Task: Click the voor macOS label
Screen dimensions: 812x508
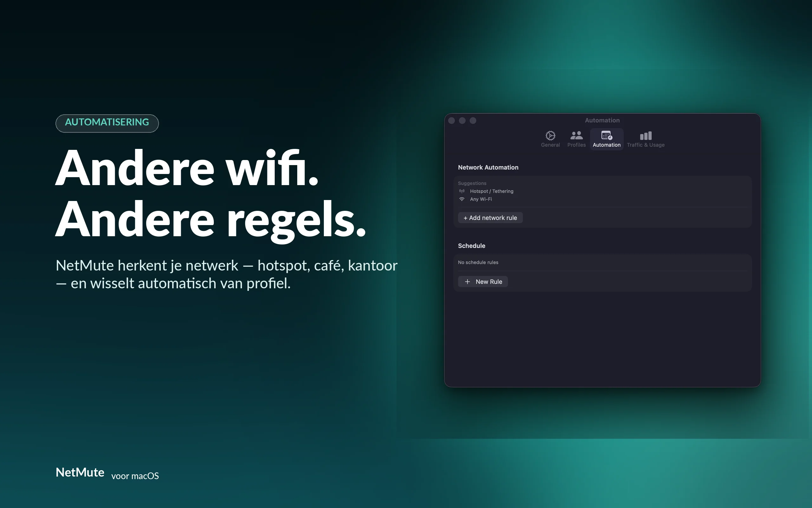Action: [135, 476]
